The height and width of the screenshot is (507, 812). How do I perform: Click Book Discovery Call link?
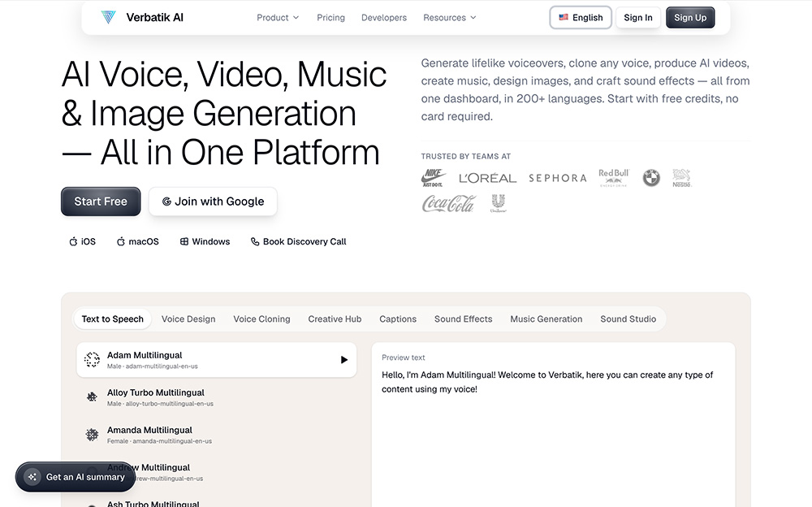point(298,241)
